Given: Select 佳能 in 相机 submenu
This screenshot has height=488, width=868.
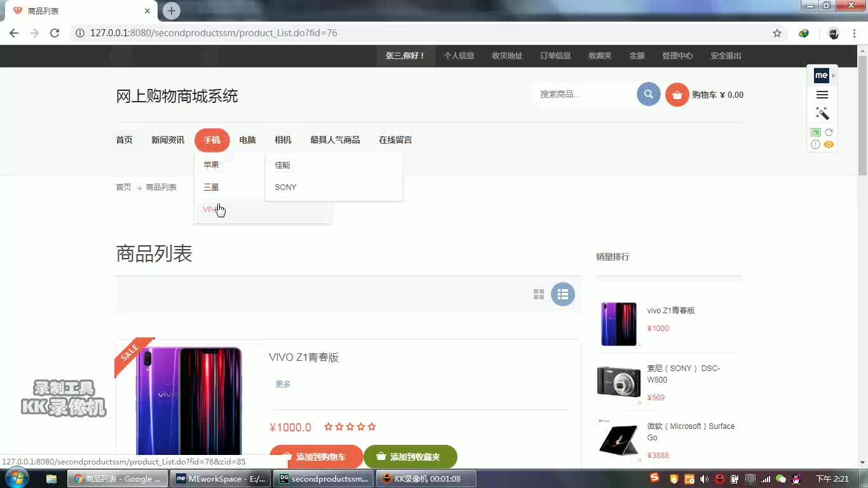Looking at the screenshot, I should point(282,165).
